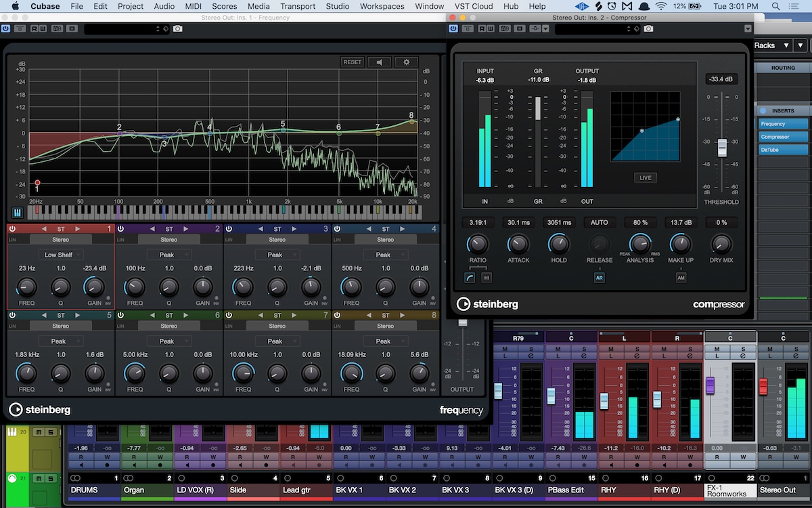Click band 8 next channel-mode arrow
812x508 pixels.
(x=402, y=316)
